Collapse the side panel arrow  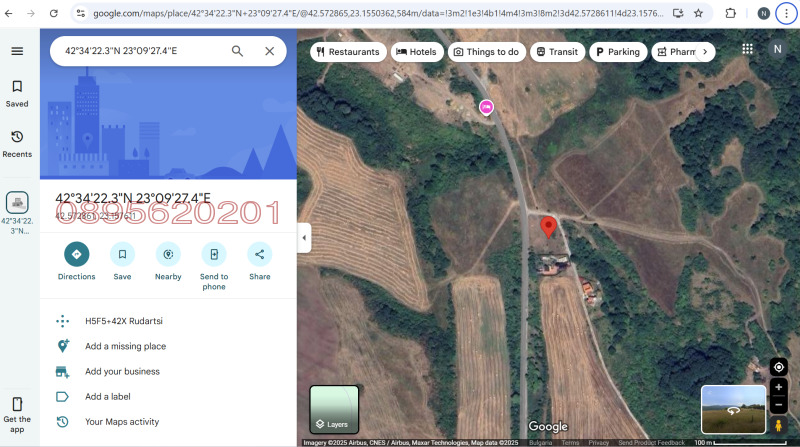pyautogui.click(x=304, y=238)
